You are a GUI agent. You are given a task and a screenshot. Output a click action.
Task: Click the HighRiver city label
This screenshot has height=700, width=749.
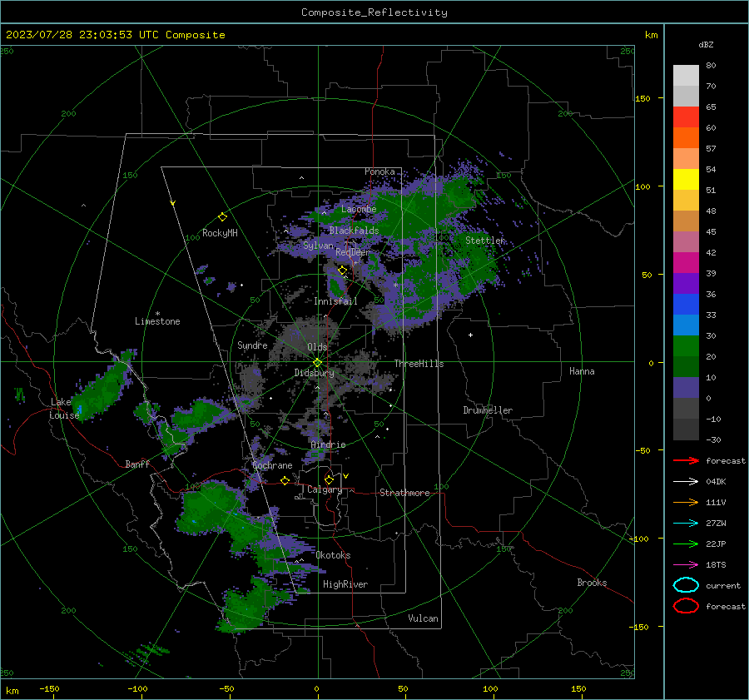point(345,584)
